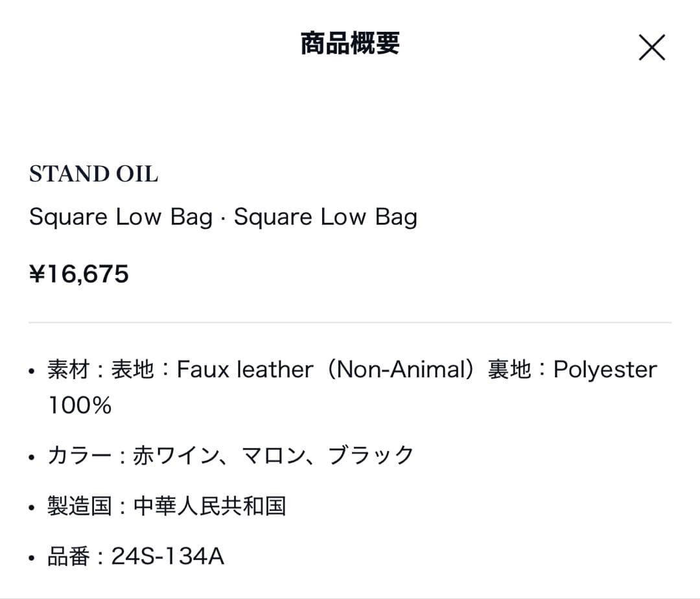The width and height of the screenshot is (700, 599).
Task: Click the bullet dot beside 素材
Action: 30,371
